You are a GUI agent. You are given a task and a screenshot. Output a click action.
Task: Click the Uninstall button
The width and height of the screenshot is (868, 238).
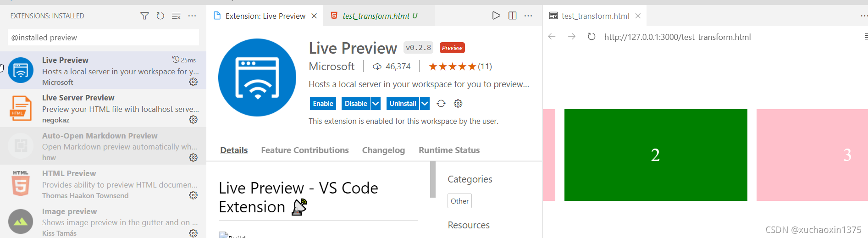click(403, 104)
